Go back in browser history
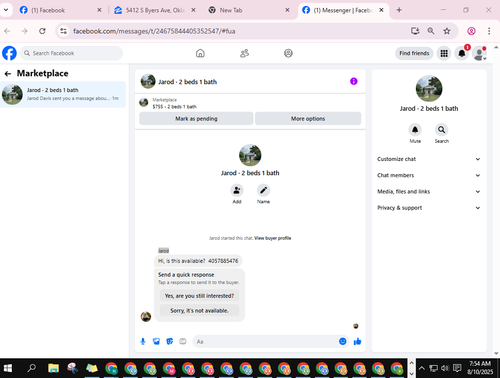Image resolution: width=500 pixels, height=378 pixels. [x=7, y=31]
